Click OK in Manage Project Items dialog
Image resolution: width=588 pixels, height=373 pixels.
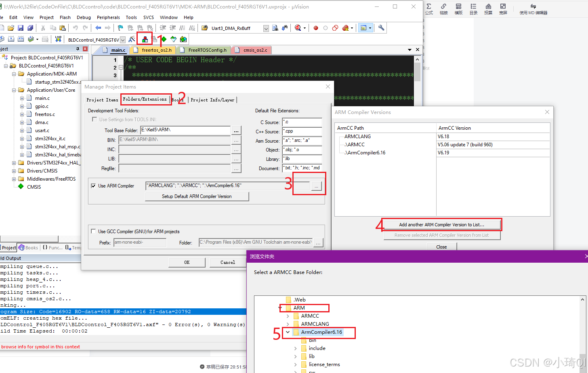(x=187, y=262)
